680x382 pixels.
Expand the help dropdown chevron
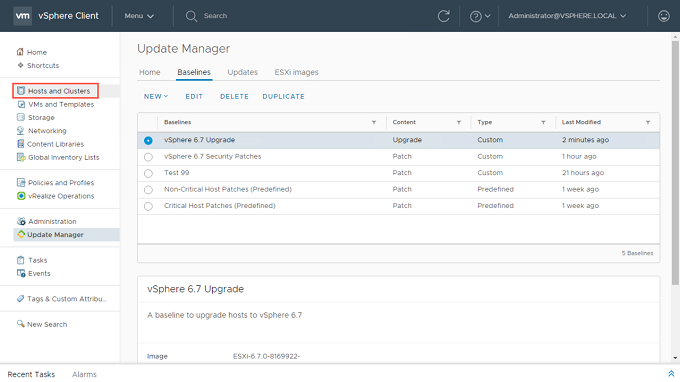pyautogui.click(x=487, y=16)
